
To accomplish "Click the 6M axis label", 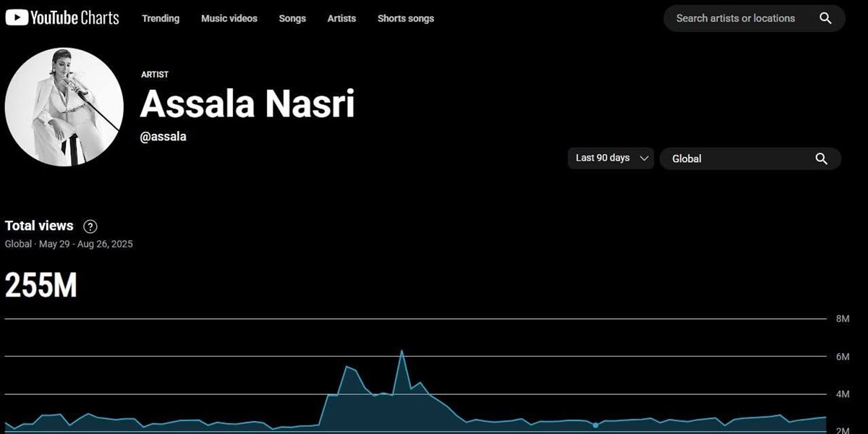I will click(843, 357).
